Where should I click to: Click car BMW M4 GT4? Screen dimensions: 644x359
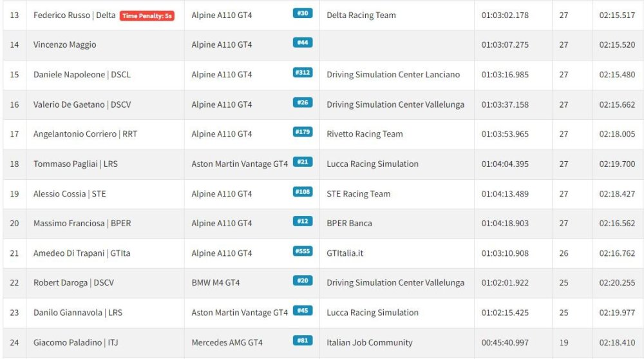click(x=216, y=283)
